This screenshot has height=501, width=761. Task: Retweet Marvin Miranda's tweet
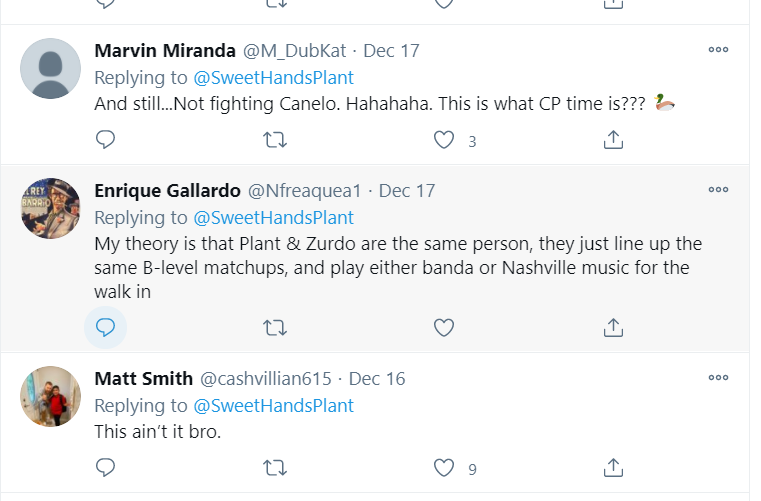274,140
